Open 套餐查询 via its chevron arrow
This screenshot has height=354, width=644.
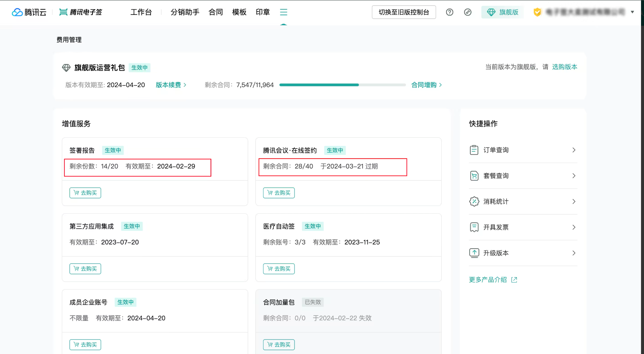(x=574, y=176)
